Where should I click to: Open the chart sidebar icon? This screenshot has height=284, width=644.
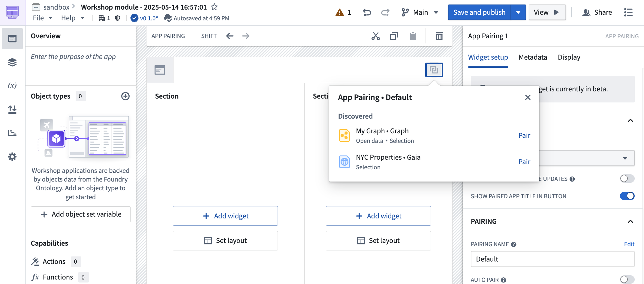point(12,133)
